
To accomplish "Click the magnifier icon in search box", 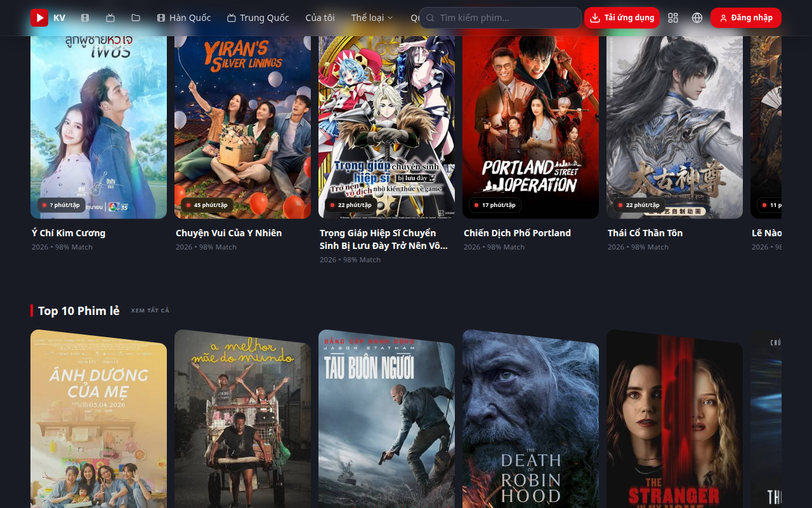I will pos(430,18).
